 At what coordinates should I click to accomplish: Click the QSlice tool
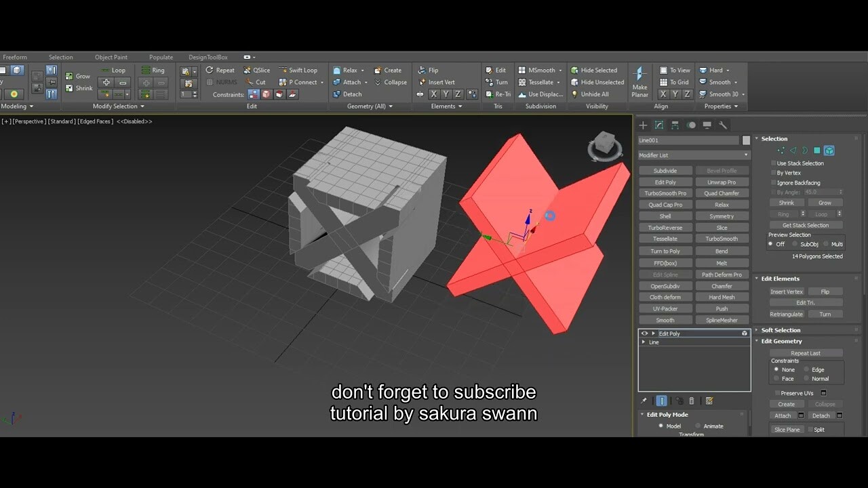click(x=256, y=70)
